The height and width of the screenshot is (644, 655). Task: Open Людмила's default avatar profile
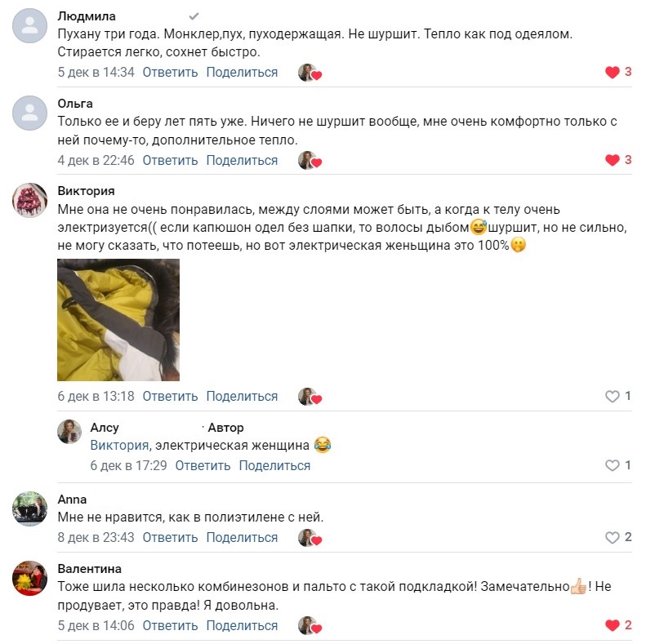pos(29,26)
